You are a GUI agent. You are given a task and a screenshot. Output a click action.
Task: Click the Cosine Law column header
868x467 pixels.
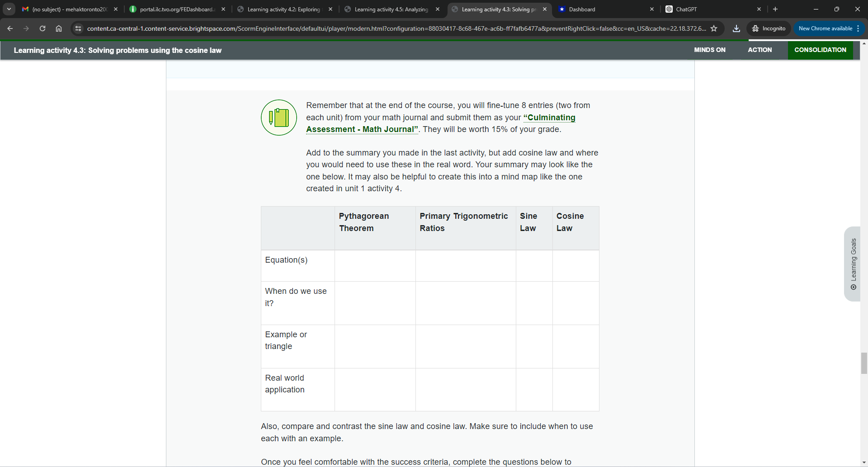pos(576,228)
